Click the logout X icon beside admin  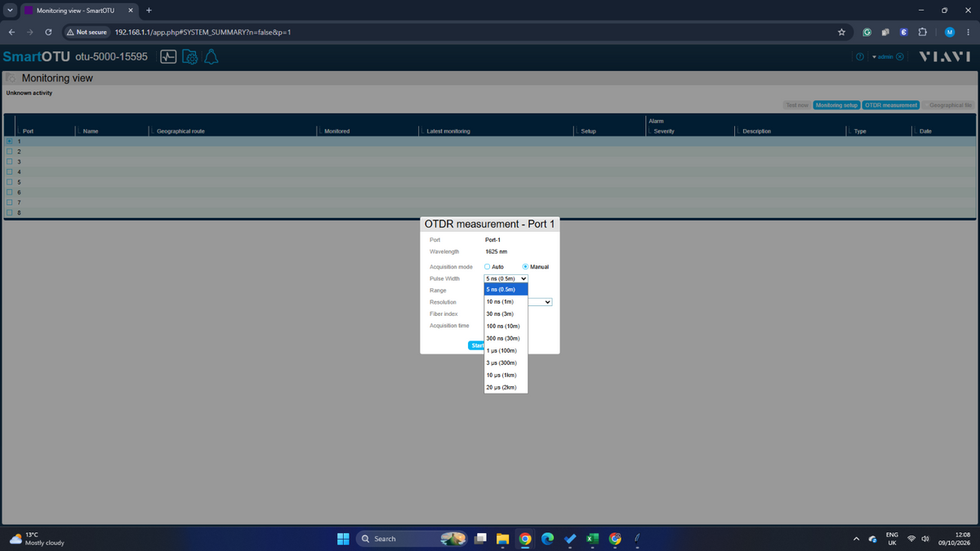pos(900,57)
